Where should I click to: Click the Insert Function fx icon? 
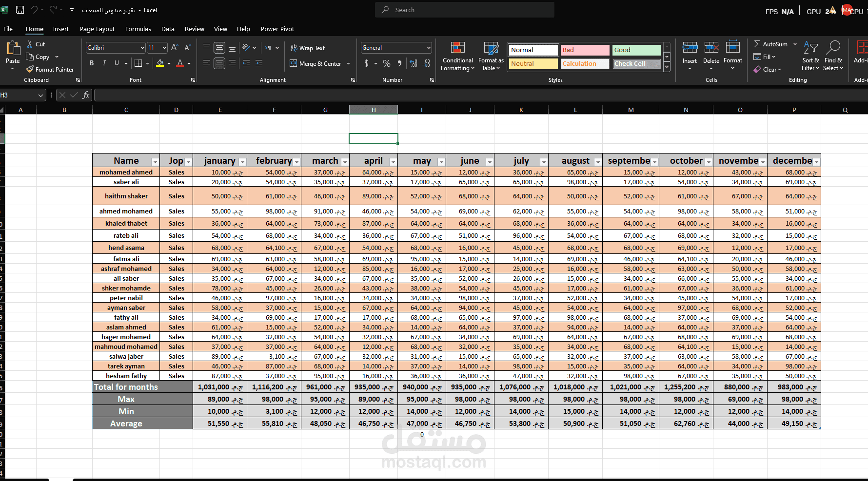tap(86, 95)
